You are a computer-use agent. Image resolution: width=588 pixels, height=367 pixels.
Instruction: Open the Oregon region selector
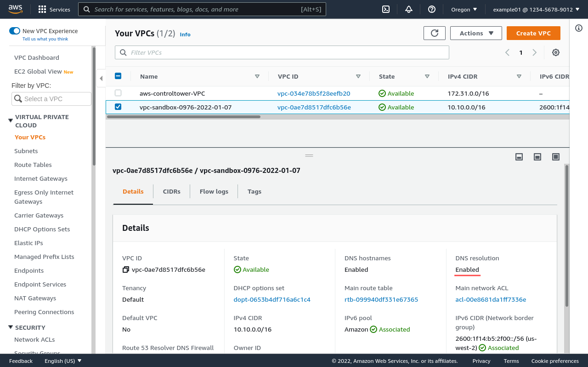(463, 9)
